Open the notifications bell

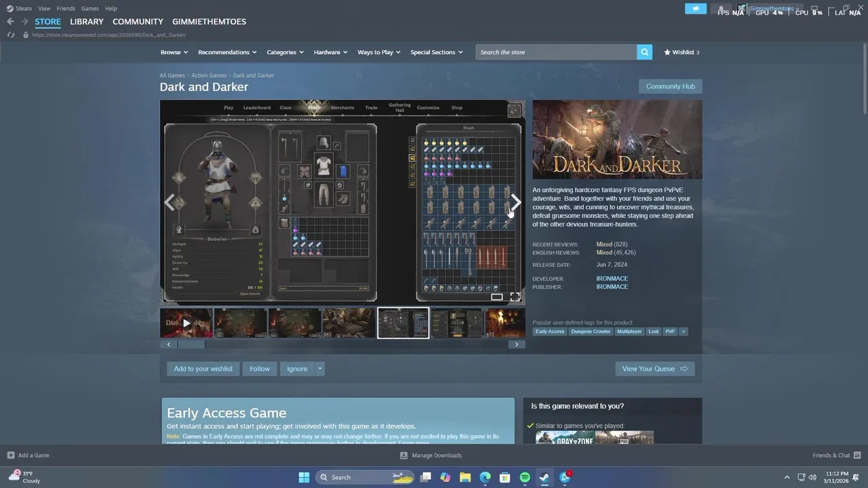[722, 9]
